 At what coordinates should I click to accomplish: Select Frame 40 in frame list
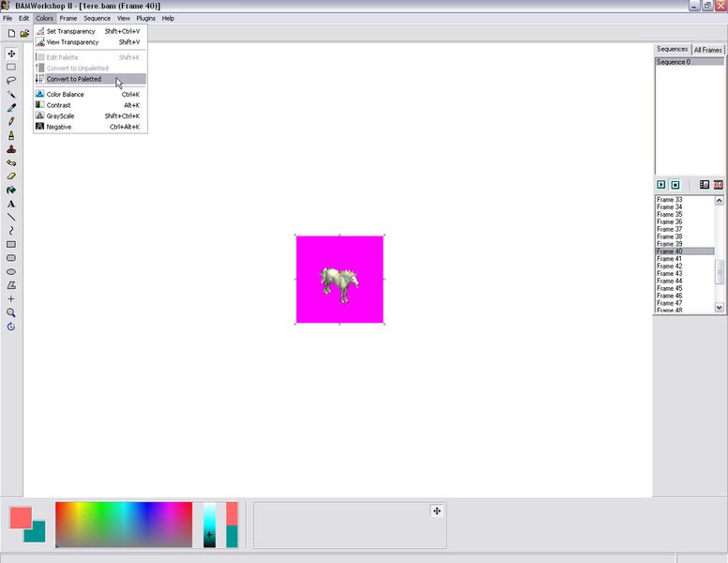click(x=685, y=251)
